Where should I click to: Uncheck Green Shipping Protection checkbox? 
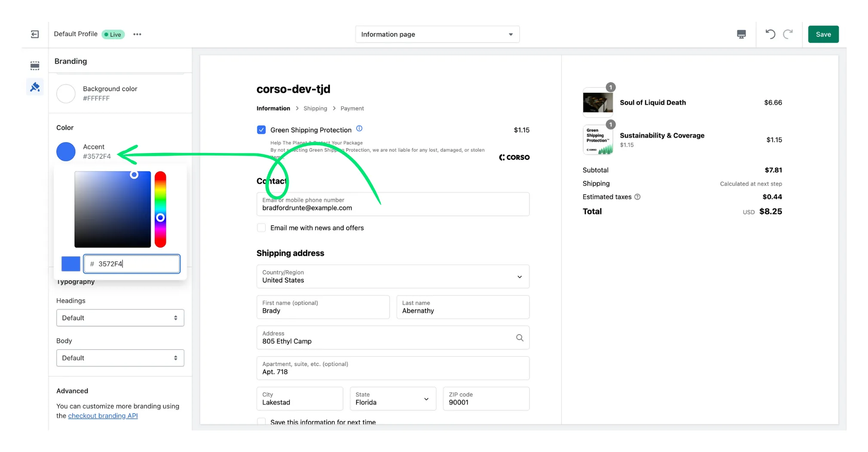261,130
